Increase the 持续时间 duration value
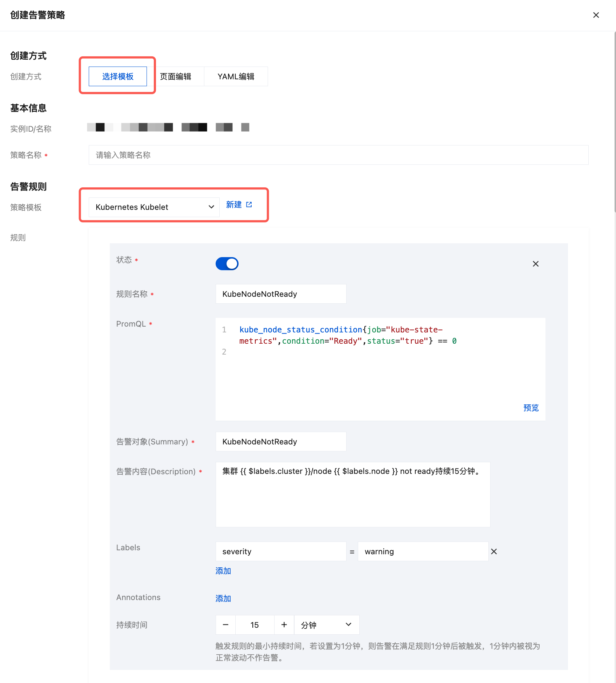 click(x=284, y=625)
